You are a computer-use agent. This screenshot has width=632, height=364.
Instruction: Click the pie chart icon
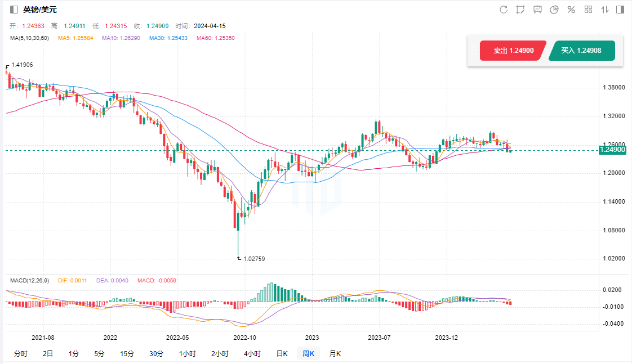click(554, 10)
